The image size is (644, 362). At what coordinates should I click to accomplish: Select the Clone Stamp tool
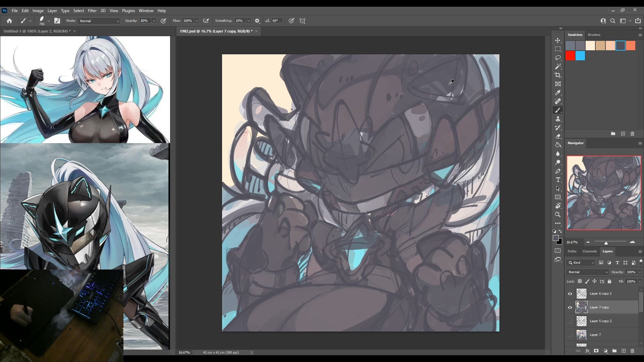(558, 119)
